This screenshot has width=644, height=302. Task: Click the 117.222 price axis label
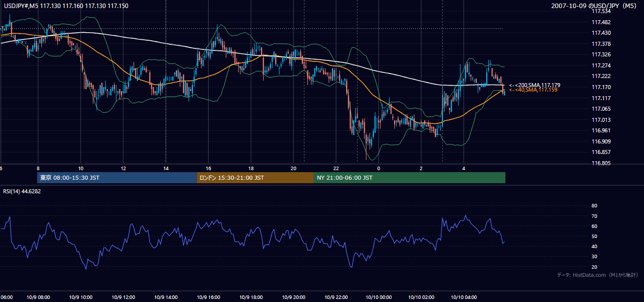click(x=601, y=76)
